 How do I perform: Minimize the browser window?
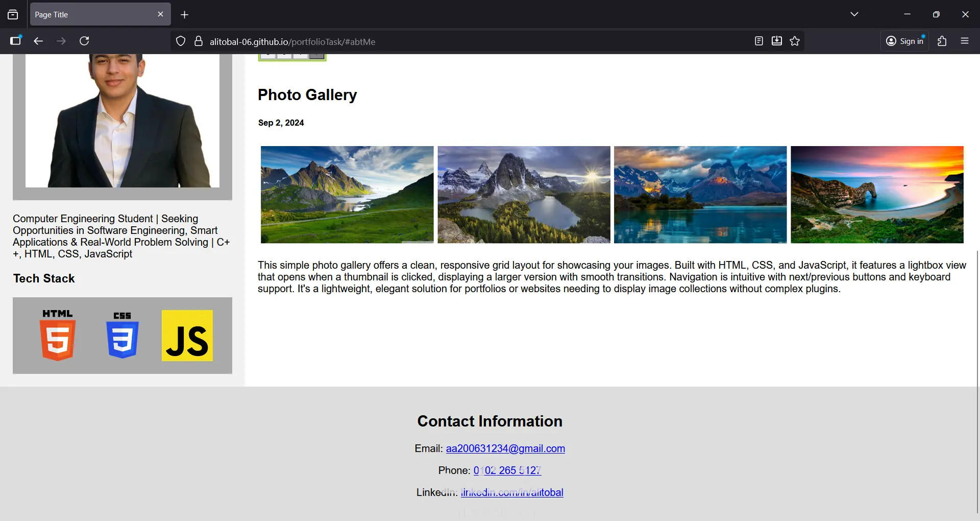click(x=907, y=14)
